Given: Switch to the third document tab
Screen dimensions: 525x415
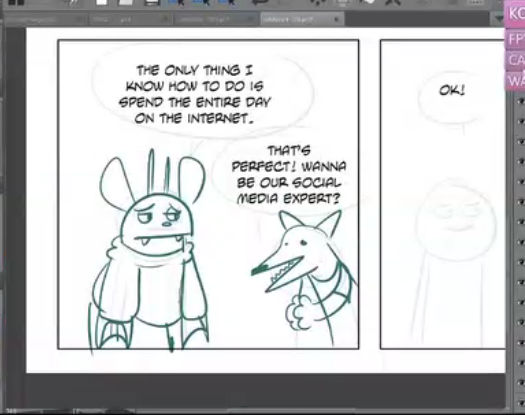Looking at the screenshot, I should point(214,19).
